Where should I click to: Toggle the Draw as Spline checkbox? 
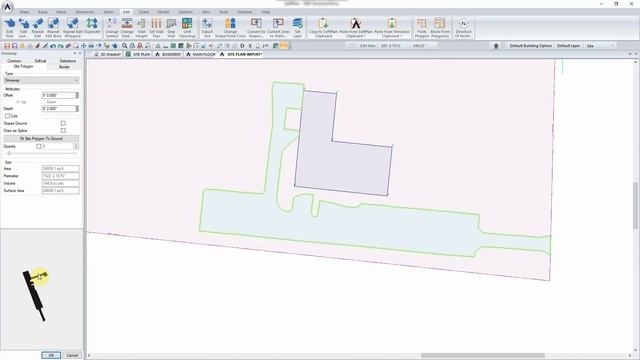tap(63, 131)
